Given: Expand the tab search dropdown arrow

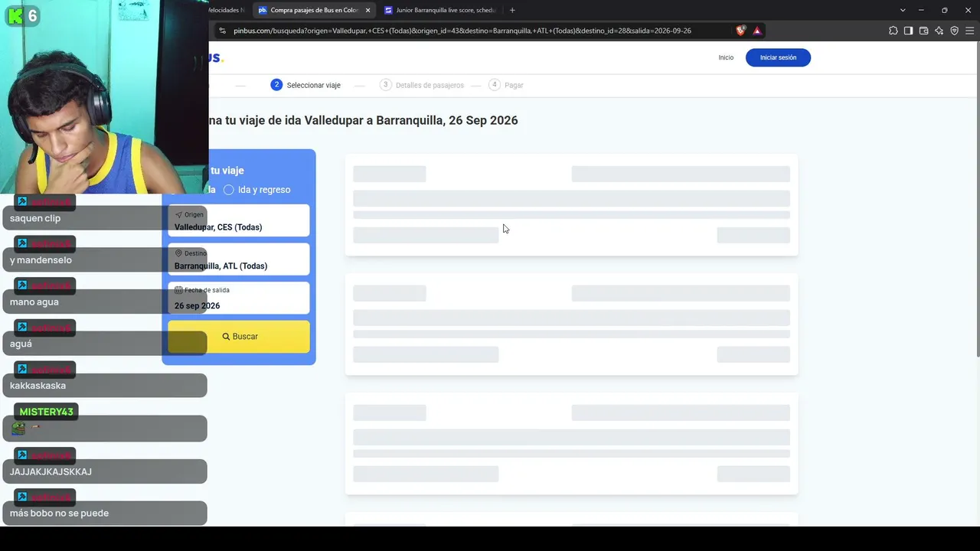Looking at the screenshot, I should point(903,10).
